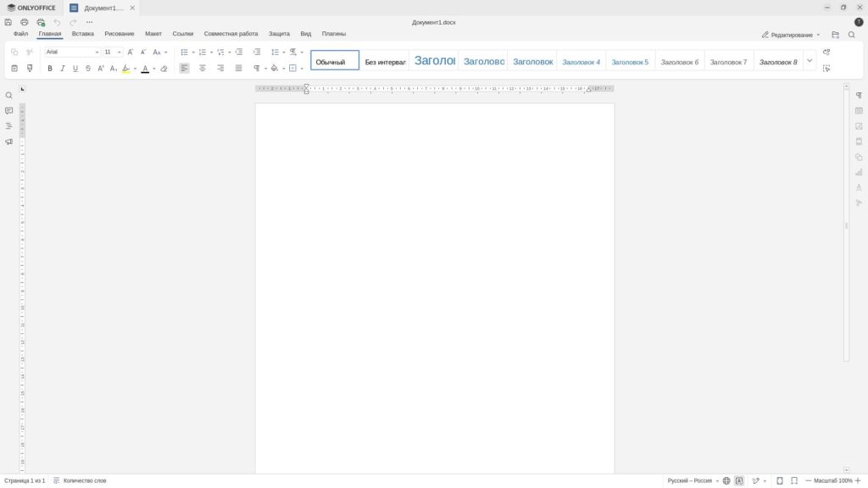The height and width of the screenshot is (488, 868).
Task: Apply strikethrough formatting
Action: [x=88, y=69]
